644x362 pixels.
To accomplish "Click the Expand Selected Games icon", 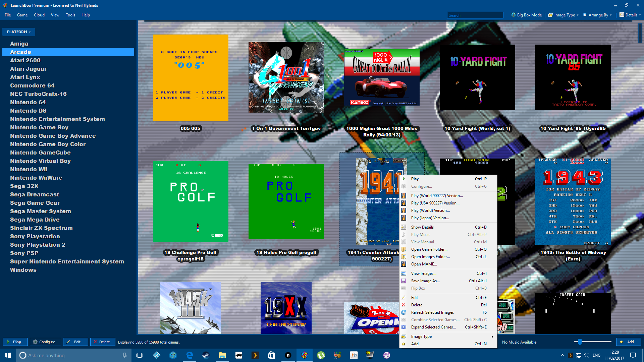I will 404,327.
